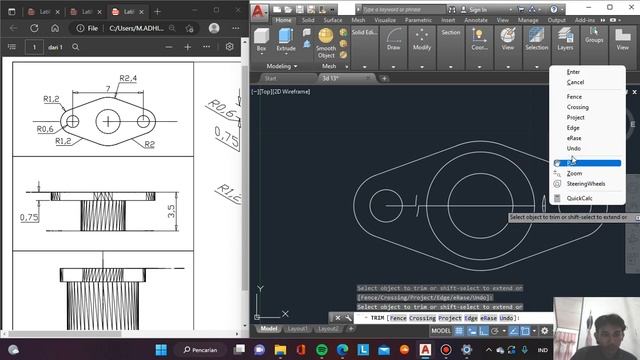Click the Save icon in quick access toolbar
Image resolution: width=640 pixels, height=360 pixels.
(300, 9)
